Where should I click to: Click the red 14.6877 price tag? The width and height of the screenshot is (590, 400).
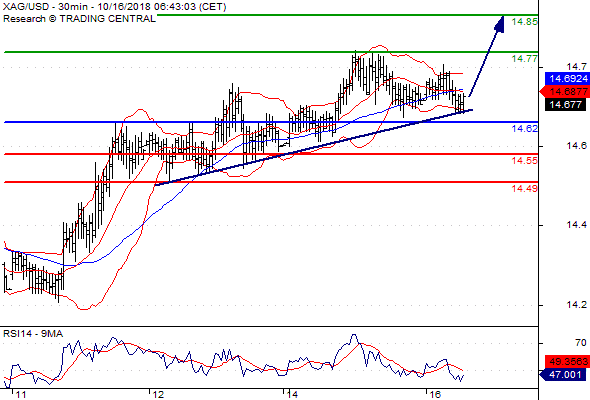564,91
